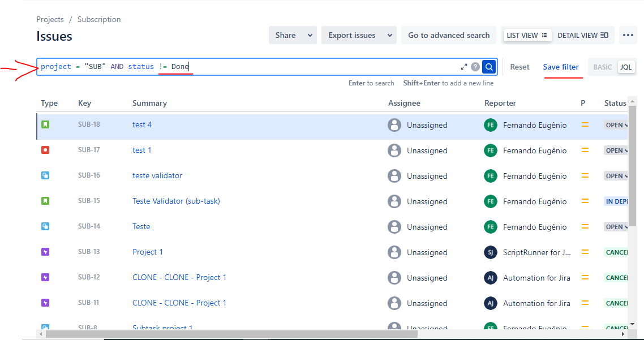Select the subtask type icon for SUB-18

[46, 124]
